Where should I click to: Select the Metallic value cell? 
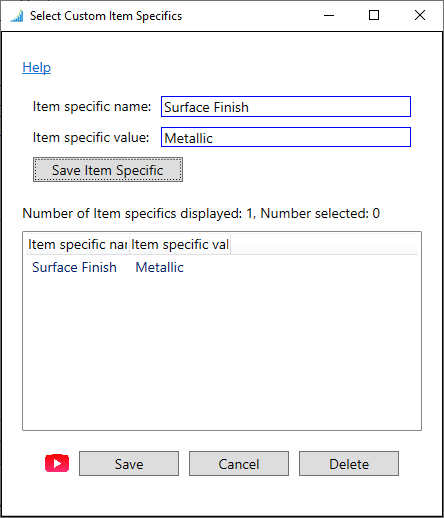(x=159, y=267)
